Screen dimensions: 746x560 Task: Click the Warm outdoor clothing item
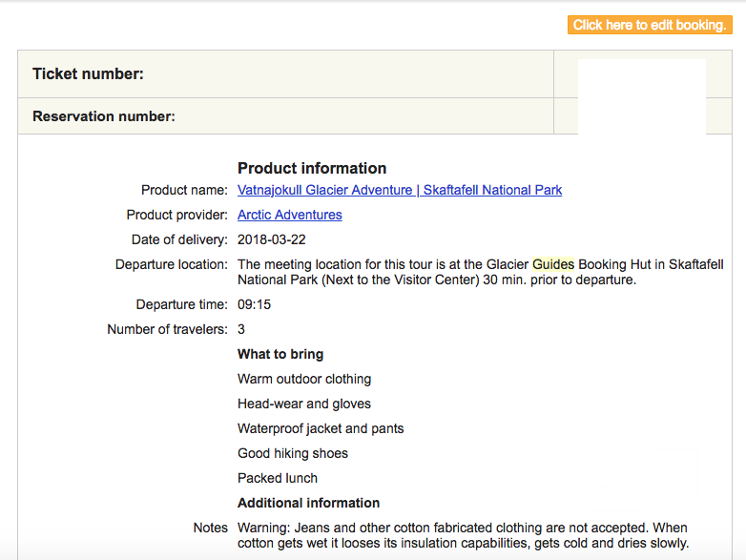(304, 379)
